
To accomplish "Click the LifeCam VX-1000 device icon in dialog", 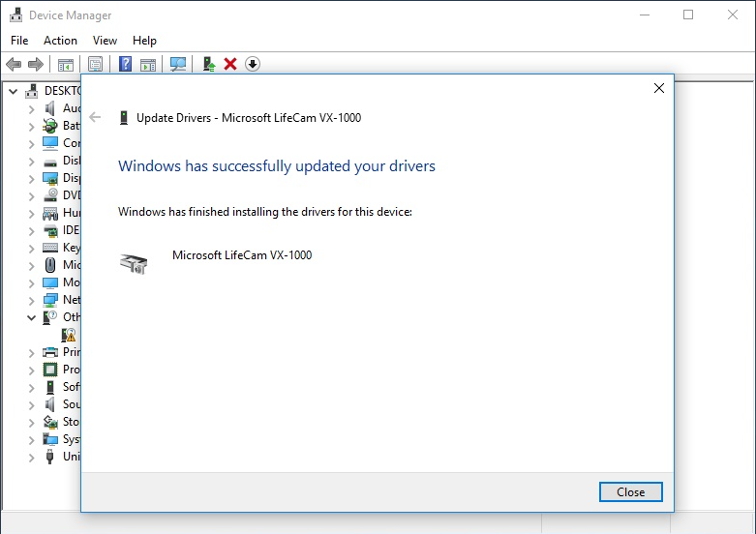I will [x=134, y=264].
